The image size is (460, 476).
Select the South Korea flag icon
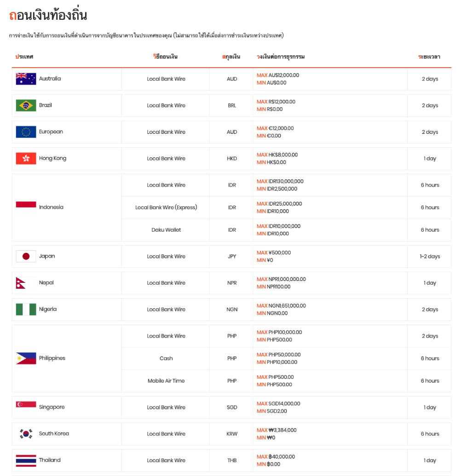point(26,434)
